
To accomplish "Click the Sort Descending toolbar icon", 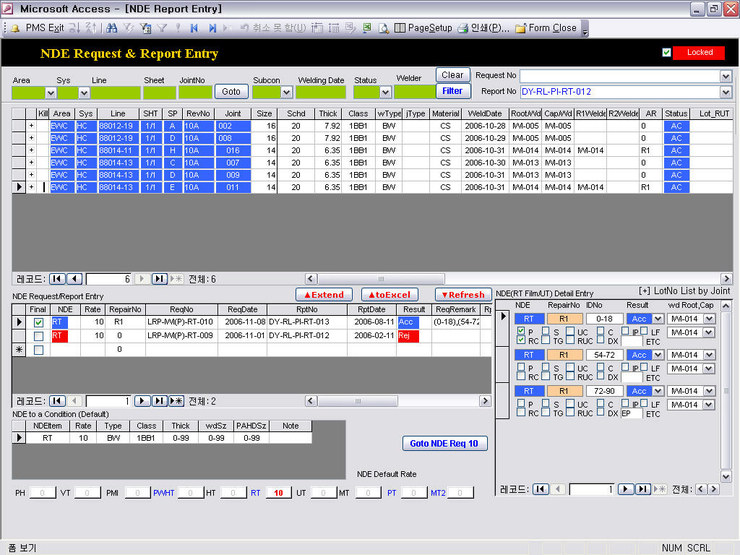I will point(91,28).
